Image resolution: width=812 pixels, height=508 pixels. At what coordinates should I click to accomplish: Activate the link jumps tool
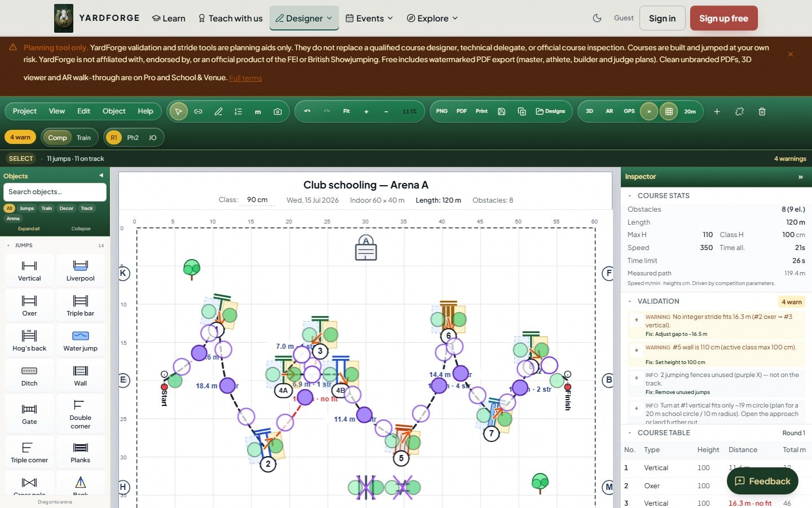click(x=198, y=111)
